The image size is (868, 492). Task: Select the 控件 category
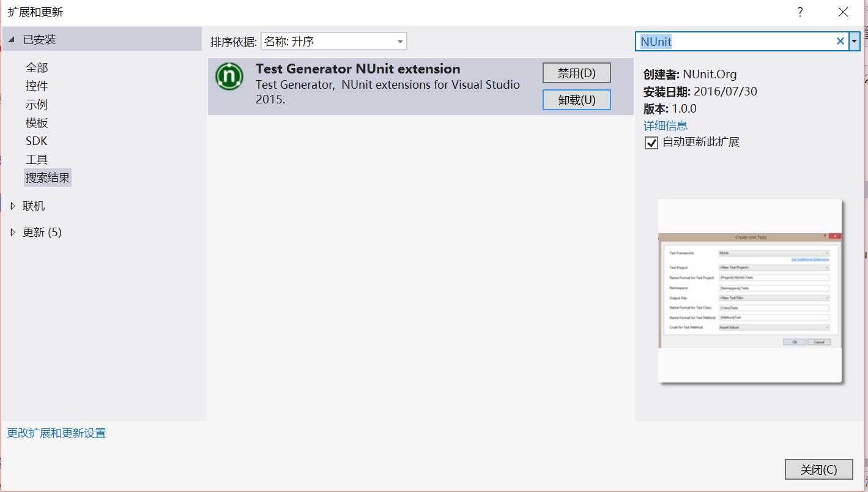click(37, 86)
